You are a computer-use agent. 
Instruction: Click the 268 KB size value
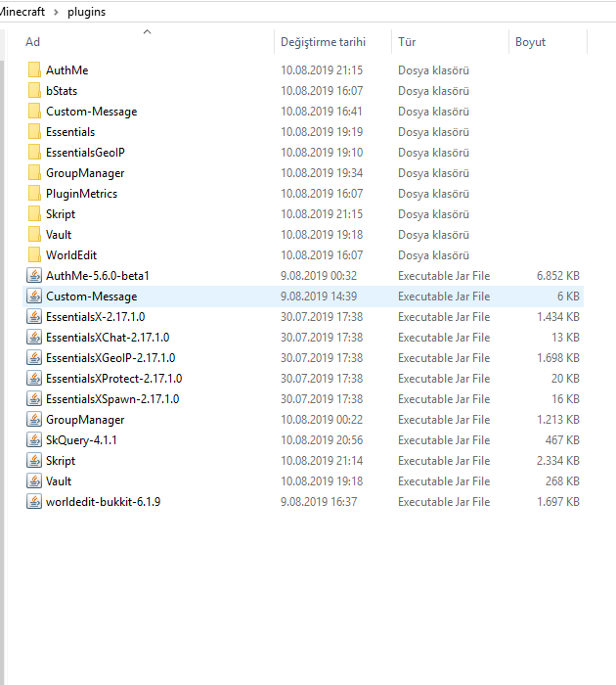pyautogui.click(x=562, y=481)
